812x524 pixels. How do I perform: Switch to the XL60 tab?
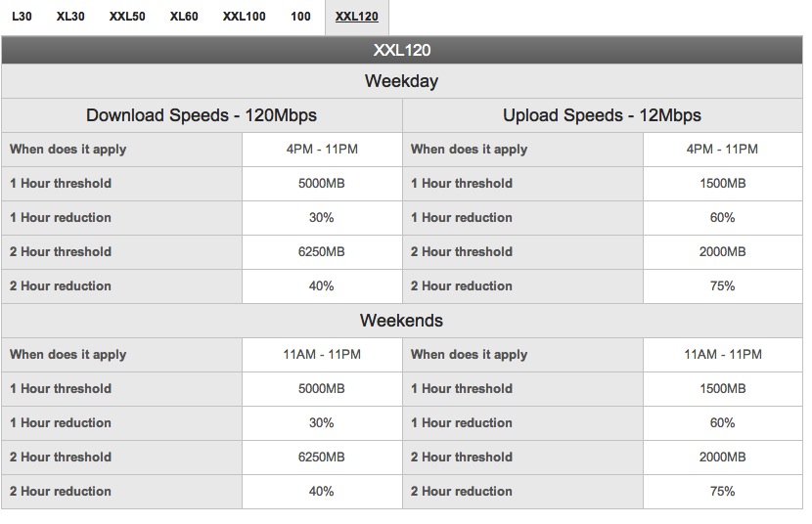(x=184, y=17)
